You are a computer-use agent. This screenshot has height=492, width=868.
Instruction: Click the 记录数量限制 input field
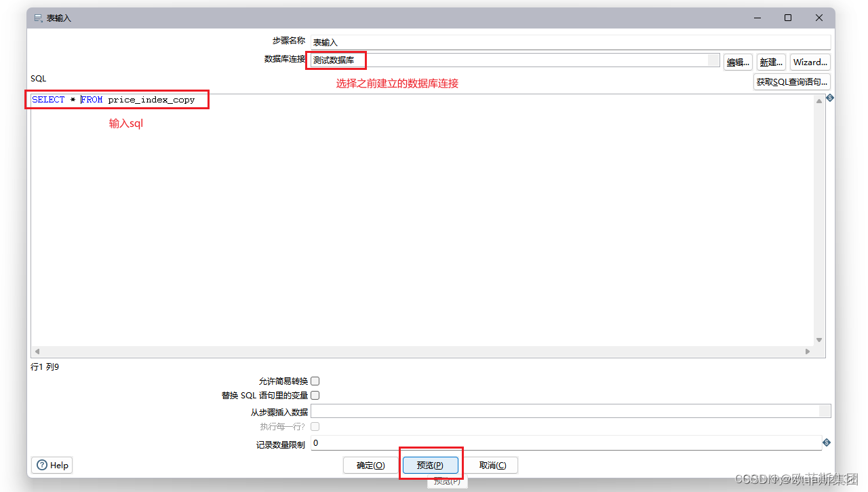coord(566,443)
